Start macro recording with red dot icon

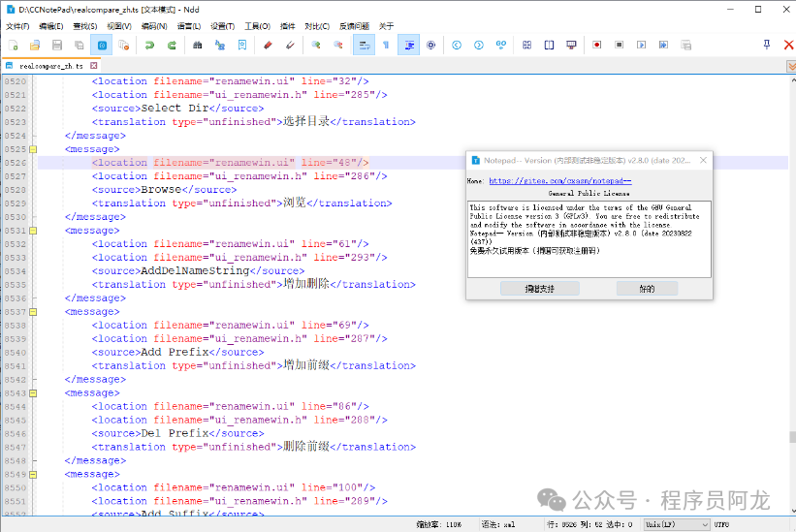point(596,45)
